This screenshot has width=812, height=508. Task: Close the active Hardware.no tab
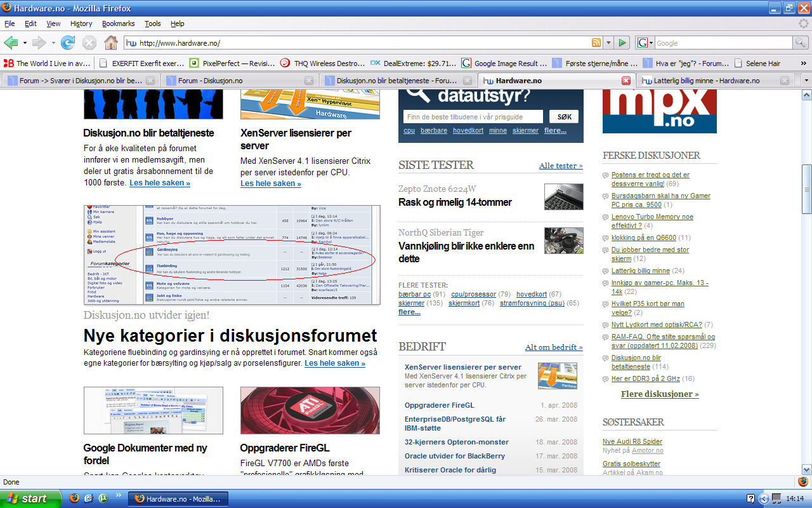625,81
